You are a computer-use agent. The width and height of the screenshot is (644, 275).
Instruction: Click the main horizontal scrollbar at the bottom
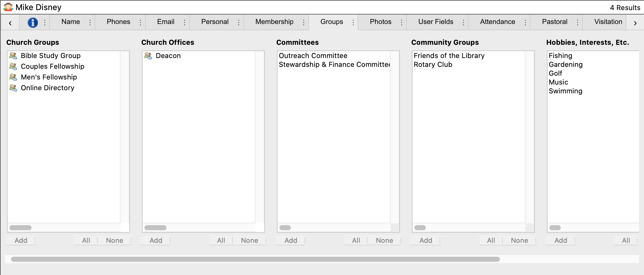click(x=255, y=259)
